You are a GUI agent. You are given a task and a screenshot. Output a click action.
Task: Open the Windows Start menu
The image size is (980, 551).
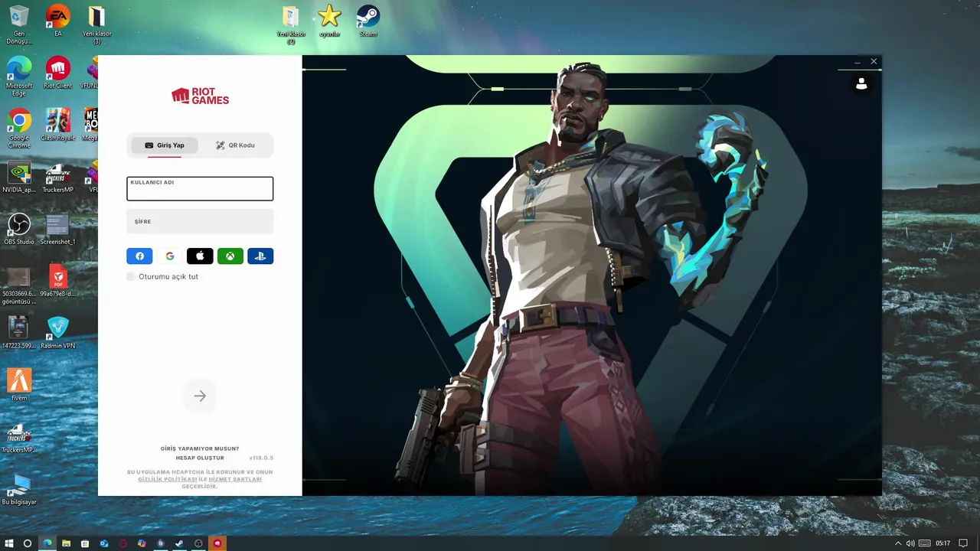click(9, 543)
